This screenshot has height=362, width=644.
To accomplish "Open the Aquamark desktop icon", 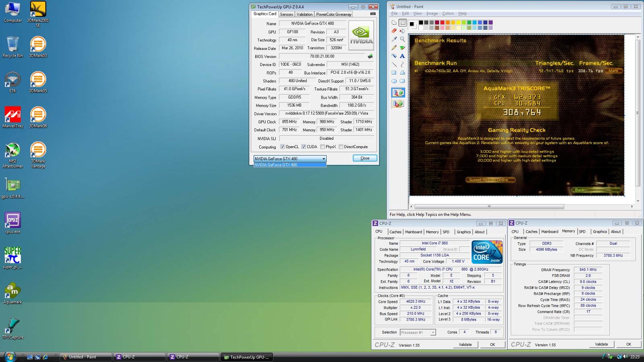I will coord(12,293).
